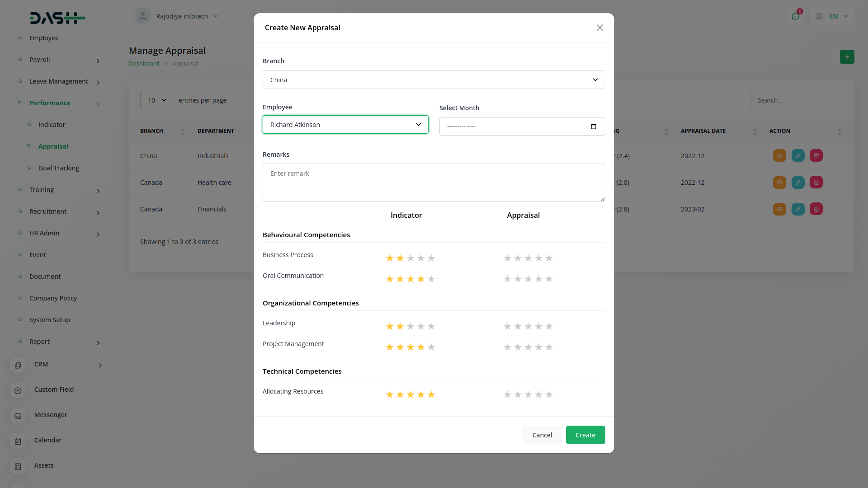Set Leadership appraisal to three stars
Screen dimensions: 868x488
coord(528,326)
